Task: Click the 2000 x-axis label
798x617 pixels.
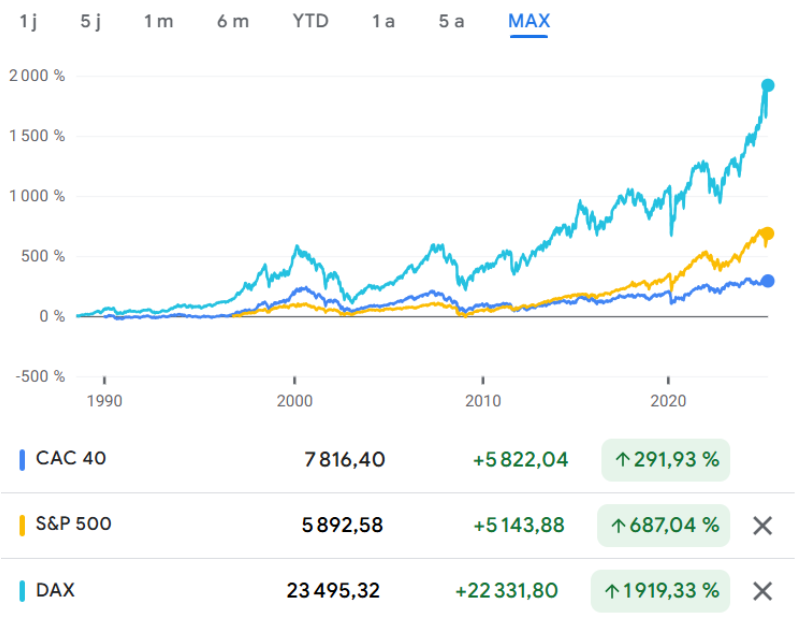Action: pos(294,401)
